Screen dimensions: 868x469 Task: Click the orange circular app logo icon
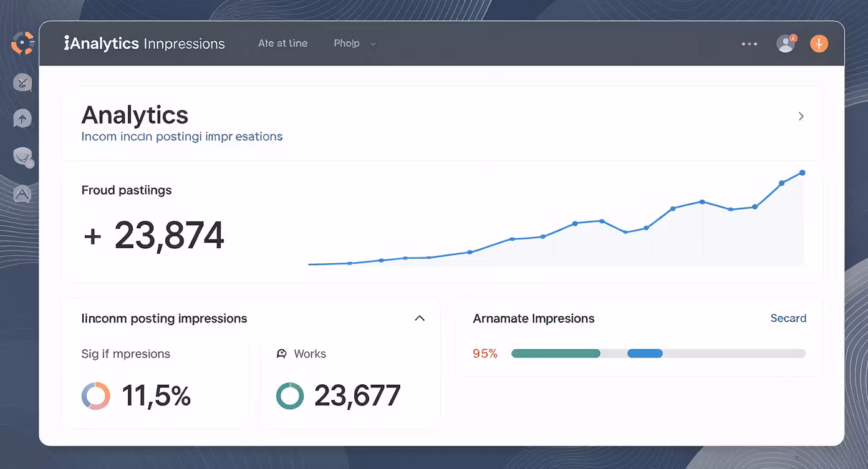pyautogui.click(x=22, y=43)
